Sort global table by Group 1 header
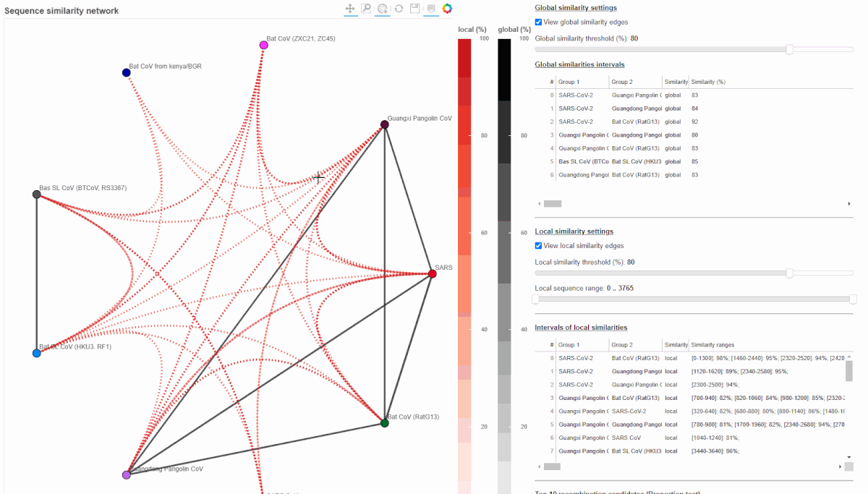Image resolution: width=868 pixels, height=494 pixels. [582, 82]
